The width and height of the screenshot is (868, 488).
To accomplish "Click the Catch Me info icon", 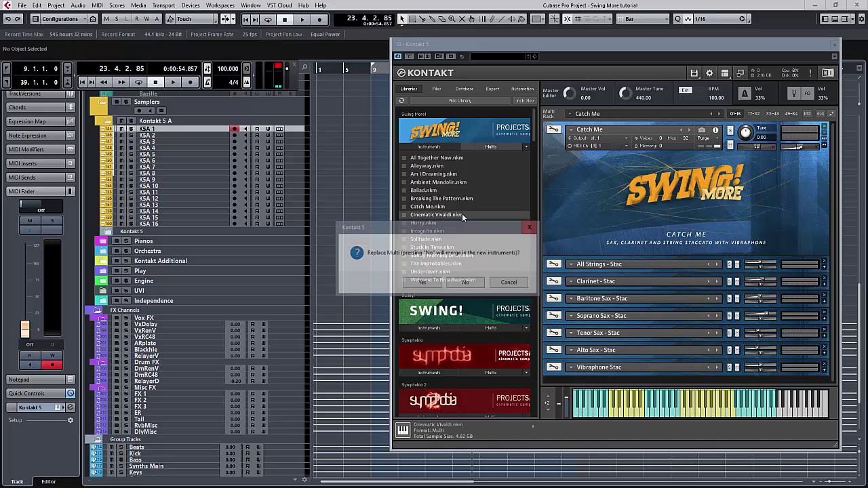I will click(x=715, y=130).
